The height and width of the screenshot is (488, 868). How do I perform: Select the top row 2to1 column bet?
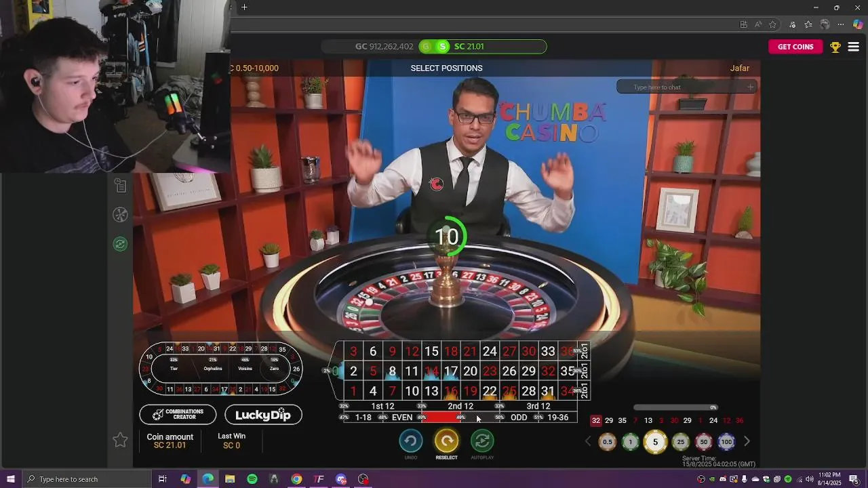click(x=584, y=351)
